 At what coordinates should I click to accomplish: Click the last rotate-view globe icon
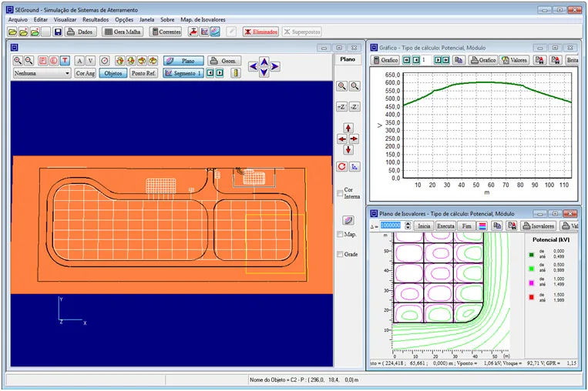[153, 61]
